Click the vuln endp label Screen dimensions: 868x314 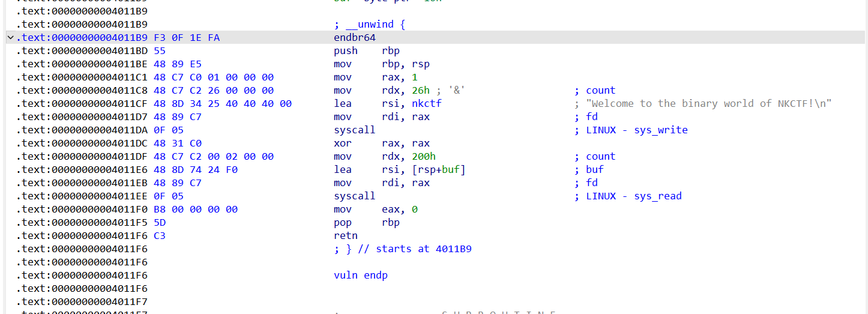pyautogui.click(x=360, y=275)
